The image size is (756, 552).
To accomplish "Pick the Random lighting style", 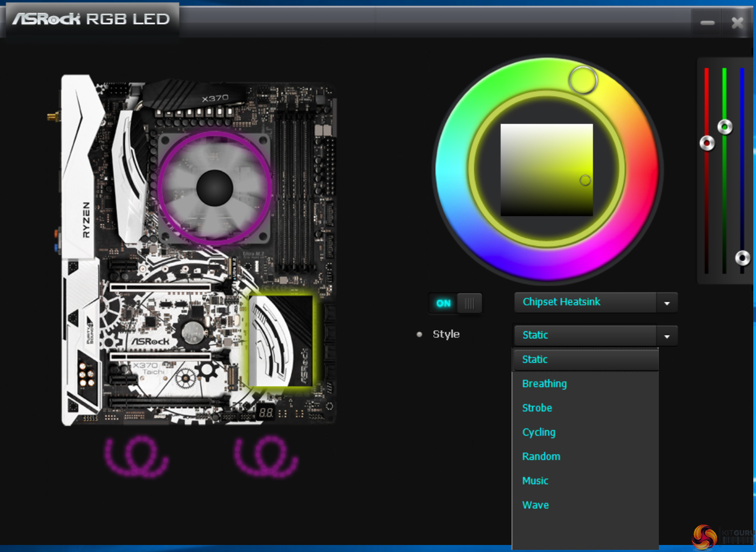I will pos(585,456).
